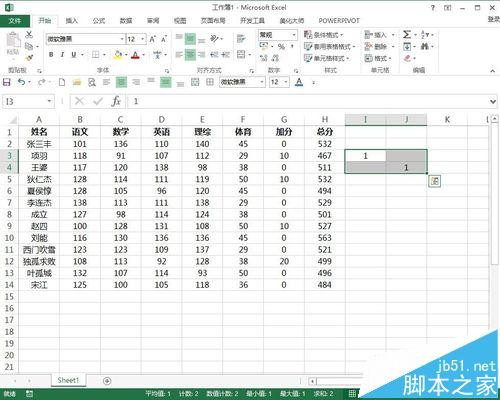Image resolution: width=500 pixels, height=400 pixels.
Task: Click the Orientation angled text icon
Action: tap(214, 39)
